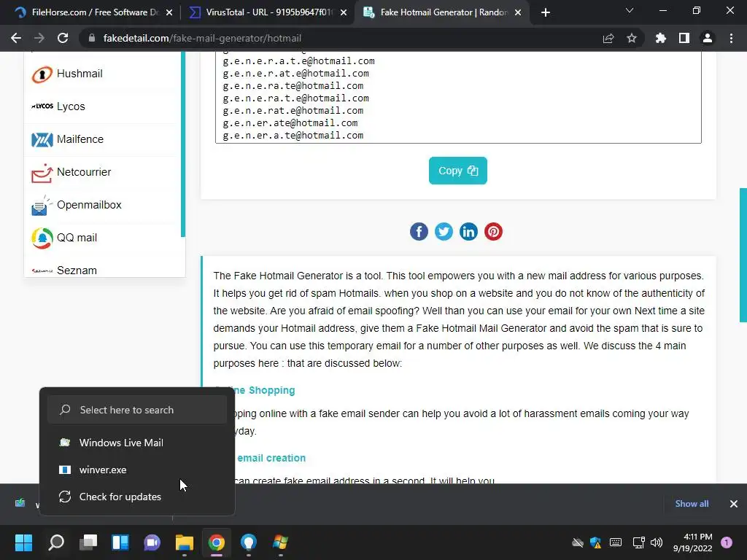Open File Explorer from taskbar
The width and height of the screenshot is (747, 560).
point(185,542)
